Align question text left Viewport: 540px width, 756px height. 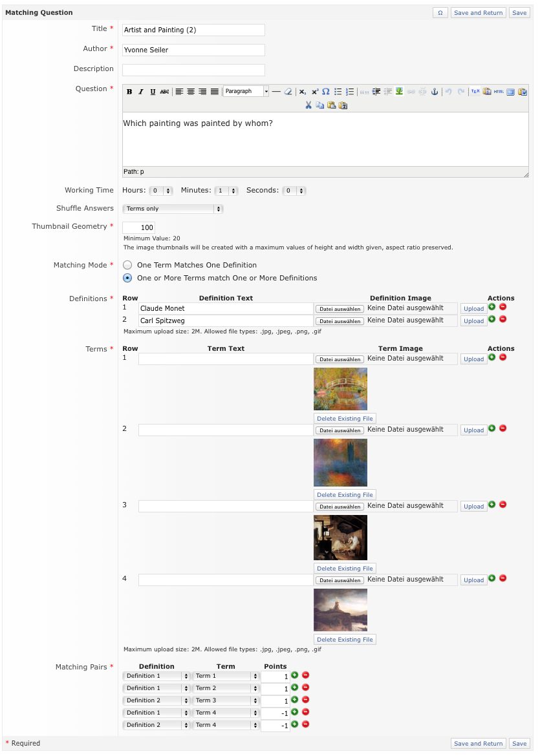point(179,92)
